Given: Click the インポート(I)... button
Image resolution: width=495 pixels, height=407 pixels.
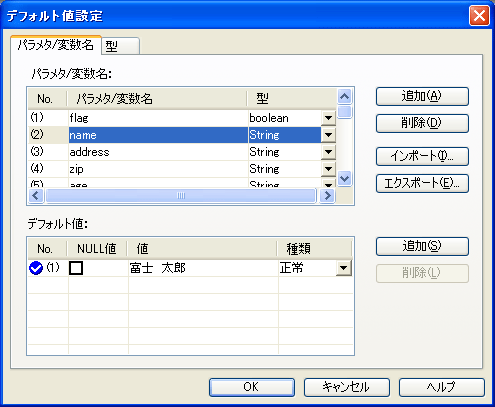Looking at the screenshot, I should pyautogui.click(x=422, y=156).
